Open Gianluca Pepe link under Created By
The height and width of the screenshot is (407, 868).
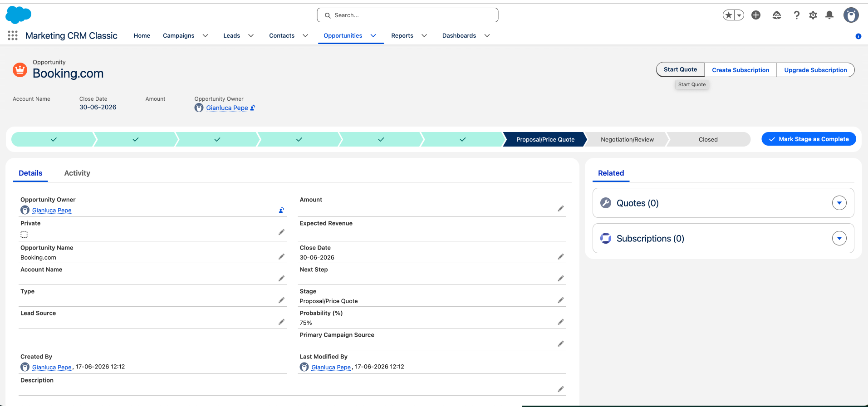(52, 367)
